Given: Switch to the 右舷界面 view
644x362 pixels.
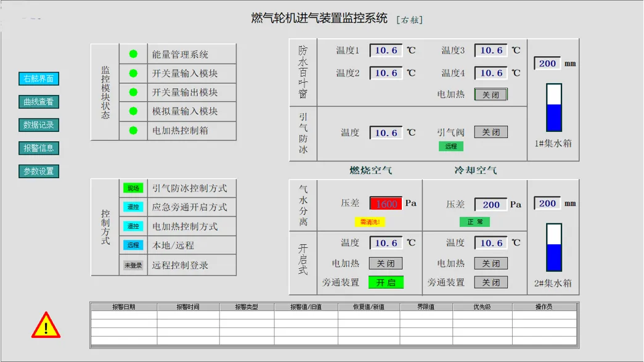Looking at the screenshot, I should point(38,78).
